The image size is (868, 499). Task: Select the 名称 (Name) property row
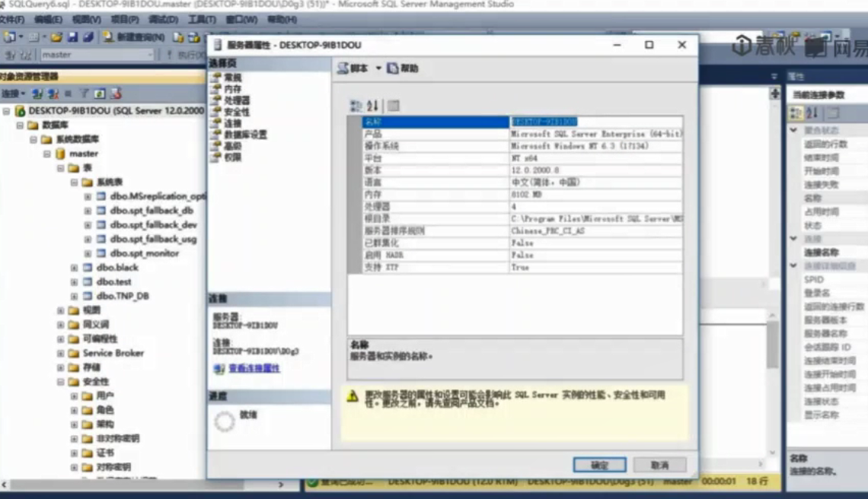click(522, 122)
